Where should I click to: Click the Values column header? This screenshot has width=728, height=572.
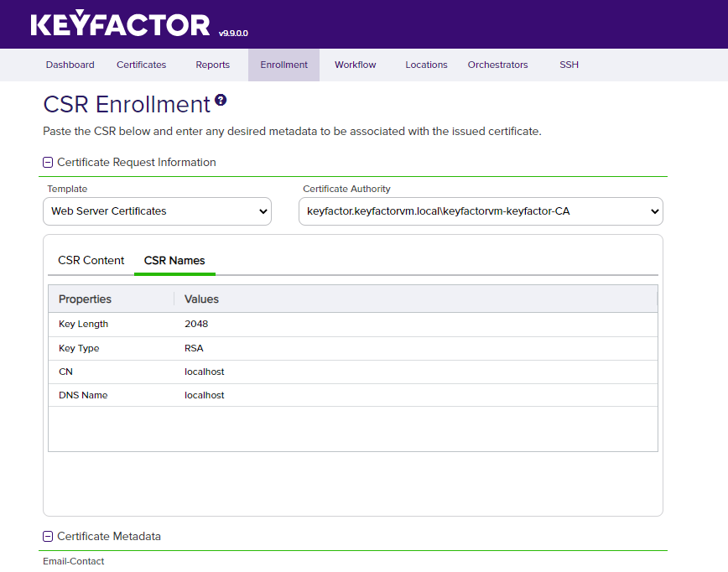point(201,299)
